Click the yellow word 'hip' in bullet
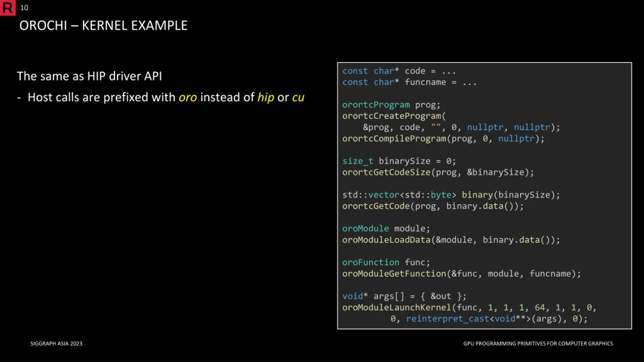 pos(266,98)
